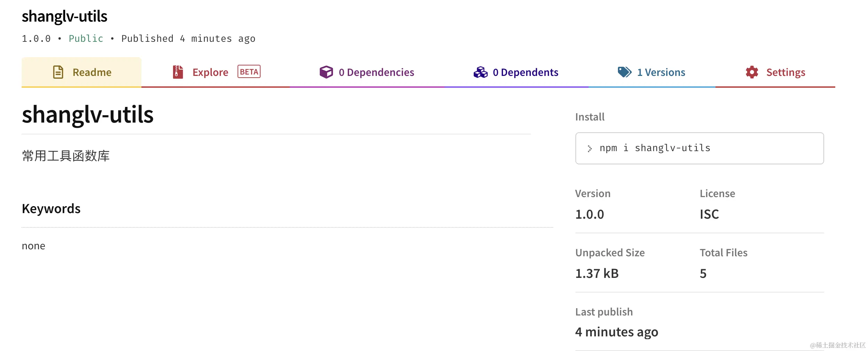Click the 常用工具函数库 description text
Screen dimensions: 868x351
tap(66, 156)
